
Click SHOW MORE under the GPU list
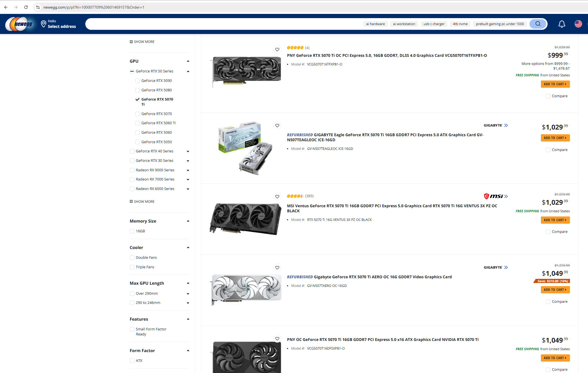click(x=142, y=202)
